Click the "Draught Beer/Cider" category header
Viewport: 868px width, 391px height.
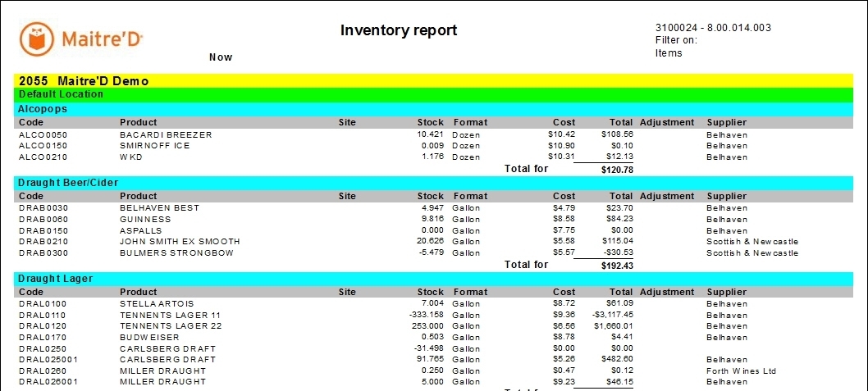pos(67,182)
